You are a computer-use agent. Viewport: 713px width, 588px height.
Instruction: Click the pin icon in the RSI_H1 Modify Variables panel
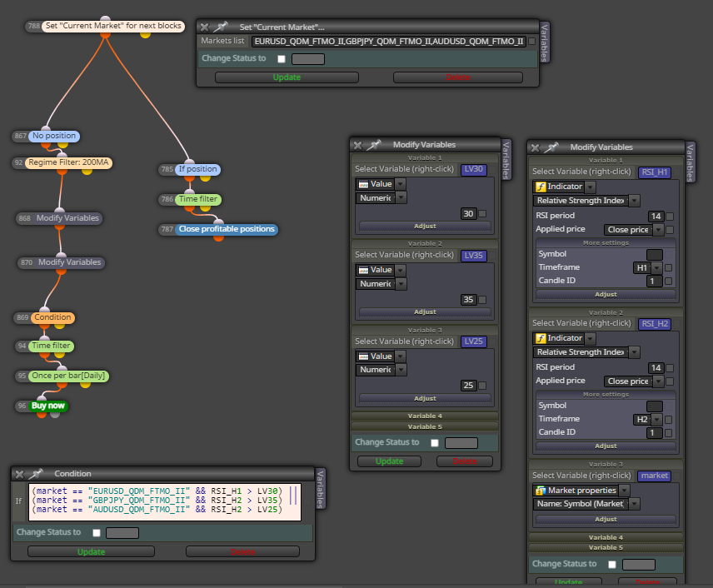click(551, 147)
